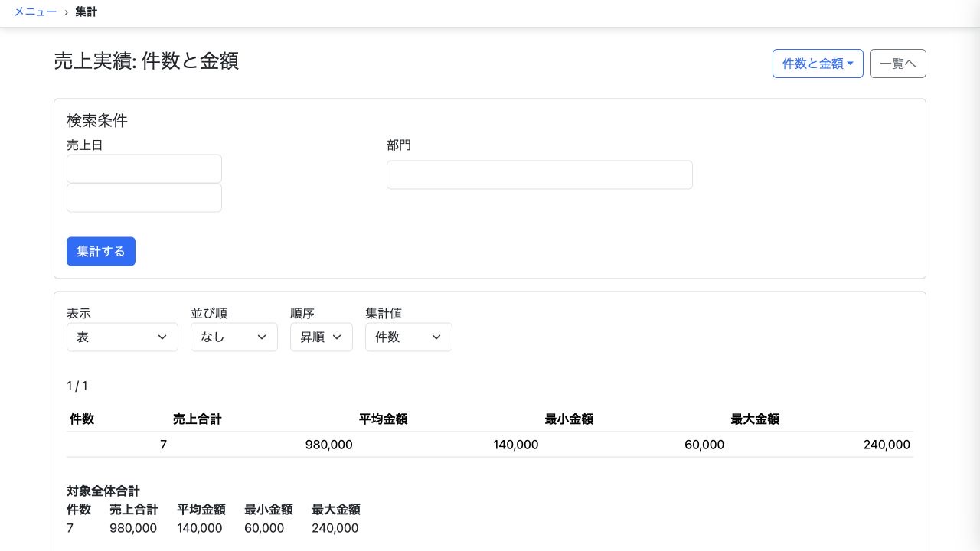Select the 980,000 cell in table row
The width and height of the screenshot is (980, 551).
[263, 445]
